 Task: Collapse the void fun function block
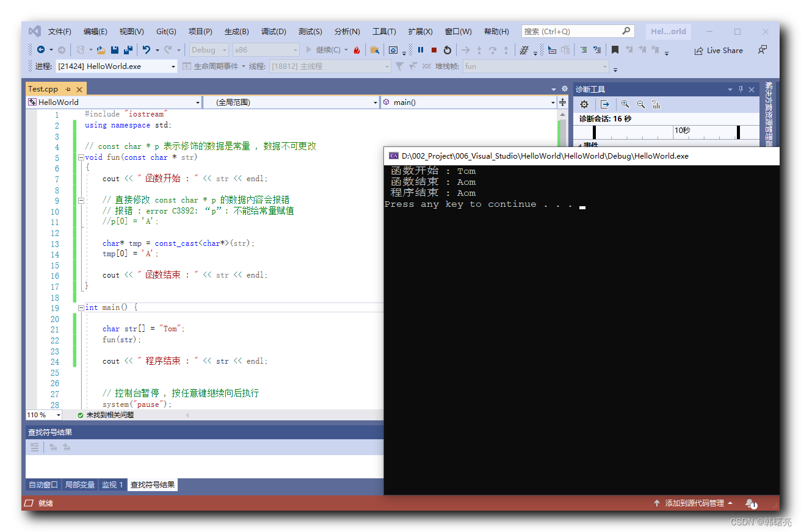click(x=81, y=157)
